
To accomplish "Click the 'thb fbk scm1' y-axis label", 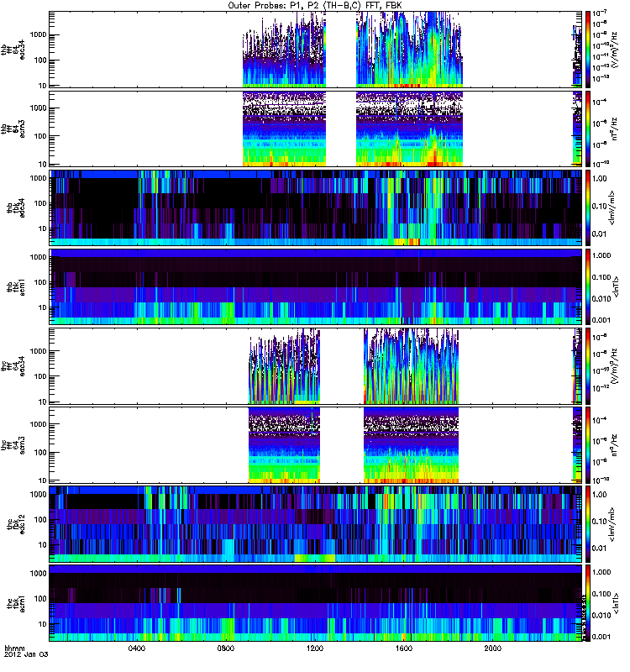I will [x=15, y=286].
